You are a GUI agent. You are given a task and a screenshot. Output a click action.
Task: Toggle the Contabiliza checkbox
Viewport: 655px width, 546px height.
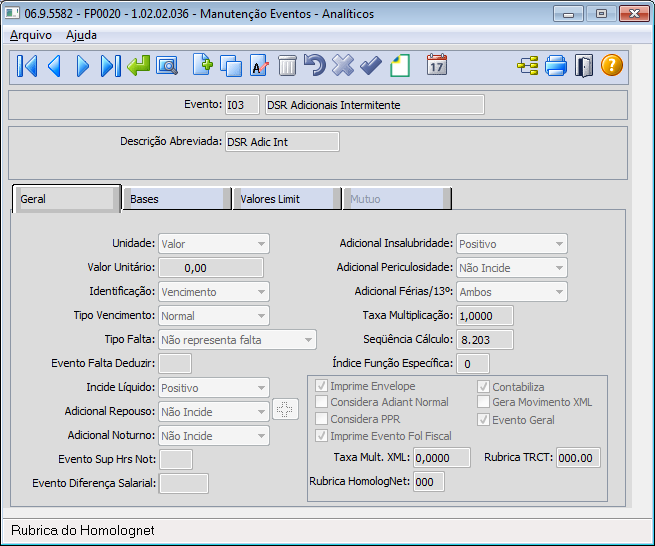pos(484,386)
